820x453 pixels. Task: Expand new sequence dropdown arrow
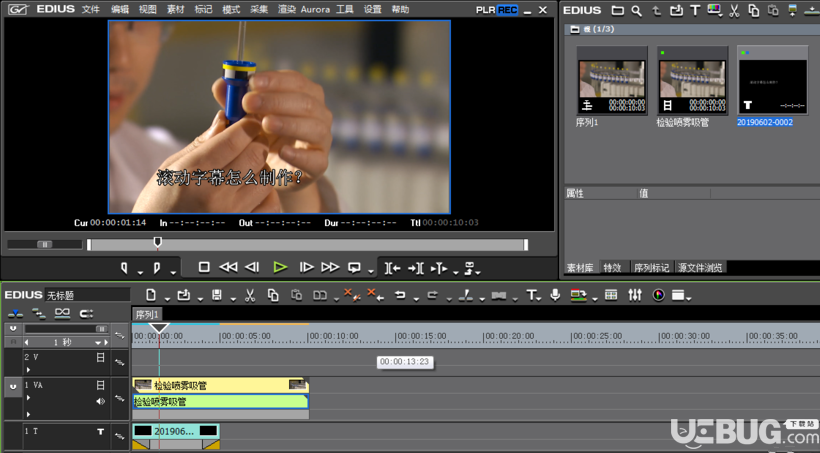click(x=167, y=299)
